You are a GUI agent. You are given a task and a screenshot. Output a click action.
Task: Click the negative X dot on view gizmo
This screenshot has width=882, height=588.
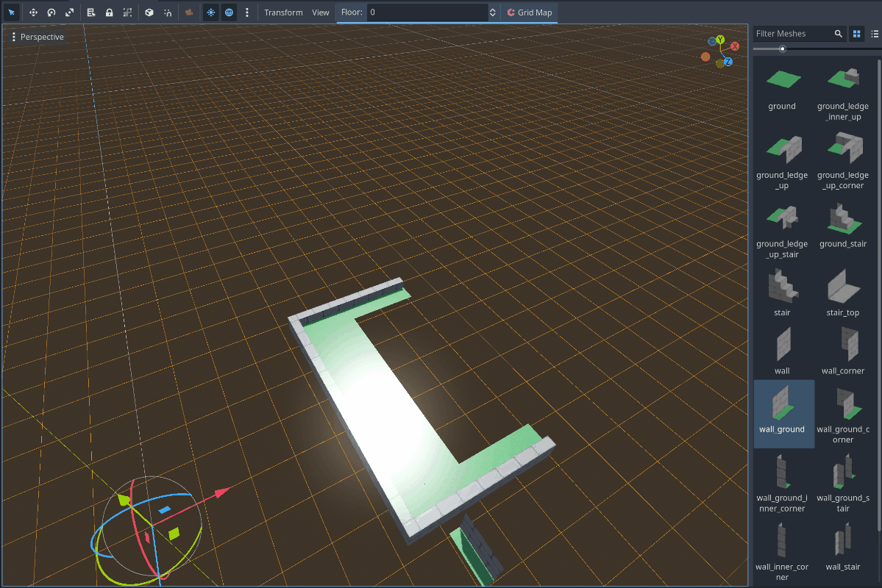(x=705, y=57)
